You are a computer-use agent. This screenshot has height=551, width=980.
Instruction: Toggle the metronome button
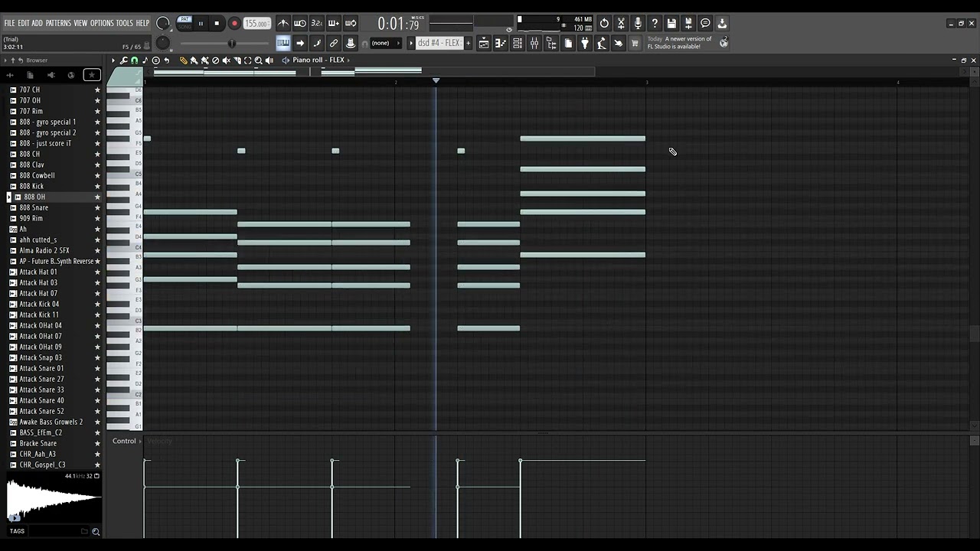pos(283,24)
